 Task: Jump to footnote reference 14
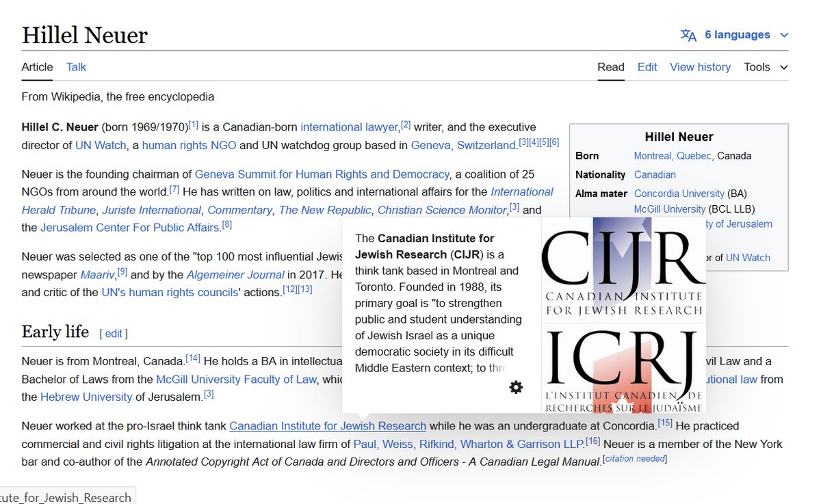point(194,358)
